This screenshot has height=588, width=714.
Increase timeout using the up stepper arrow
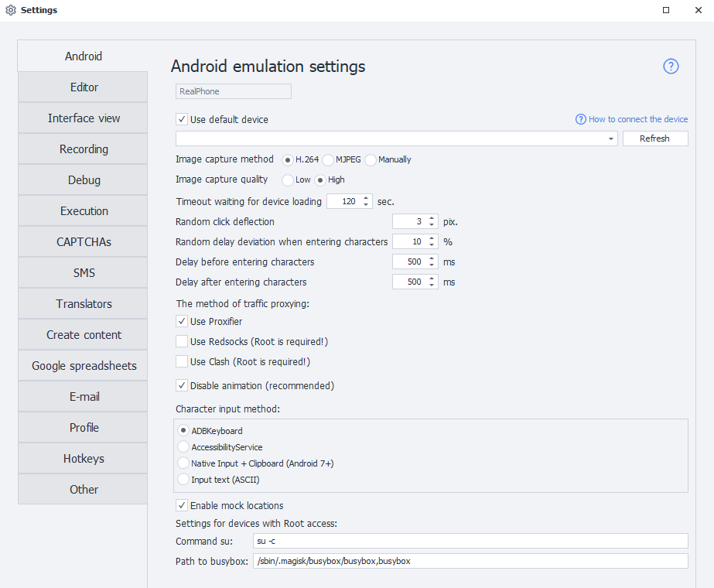(x=366, y=197)
